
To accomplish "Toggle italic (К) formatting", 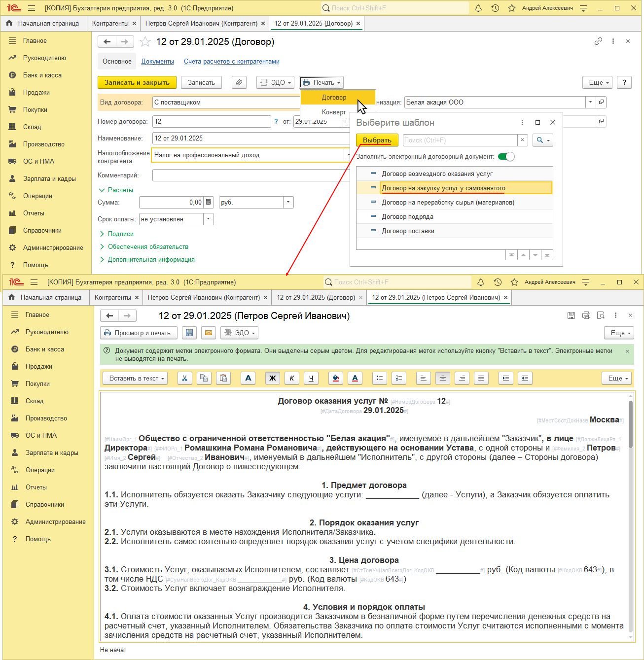I will point(292,378).
